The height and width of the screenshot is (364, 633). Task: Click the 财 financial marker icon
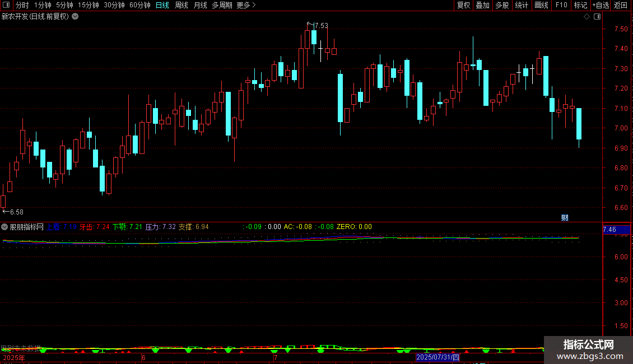pyautogui.click(x=565, y=217)
